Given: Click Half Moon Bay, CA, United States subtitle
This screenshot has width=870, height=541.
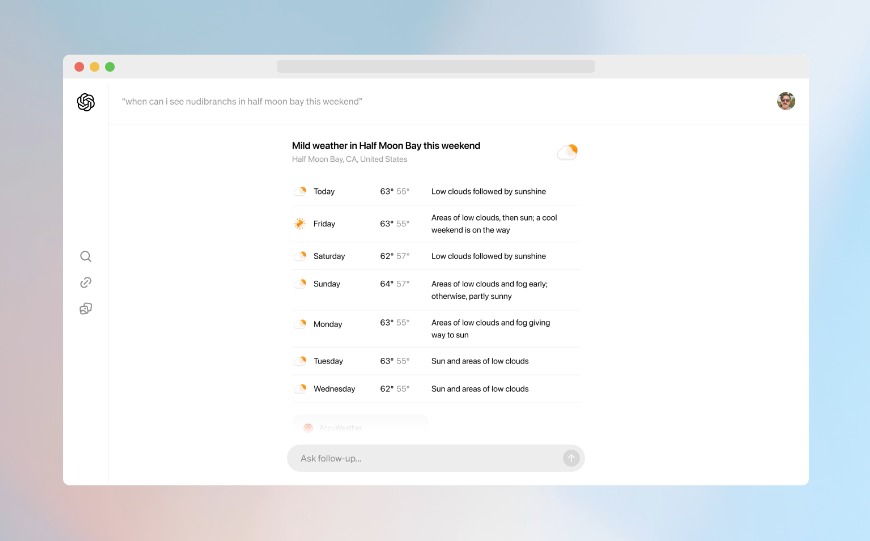Looking at the screenshot, I should pos(350,159).
